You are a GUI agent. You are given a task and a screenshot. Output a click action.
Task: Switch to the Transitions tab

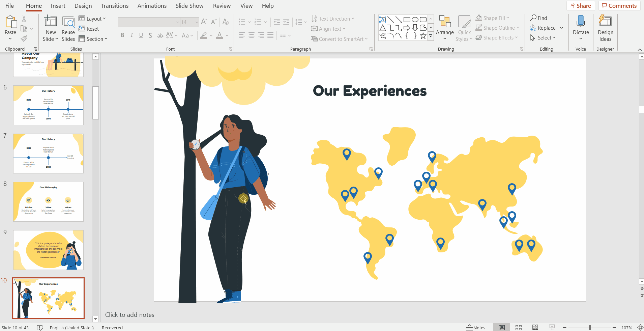tap(115, 6)
